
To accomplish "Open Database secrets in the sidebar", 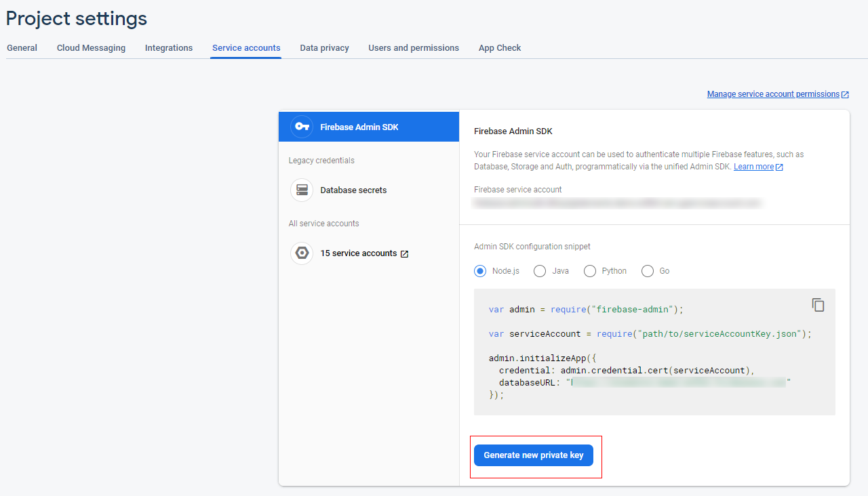I will point(369,190).
